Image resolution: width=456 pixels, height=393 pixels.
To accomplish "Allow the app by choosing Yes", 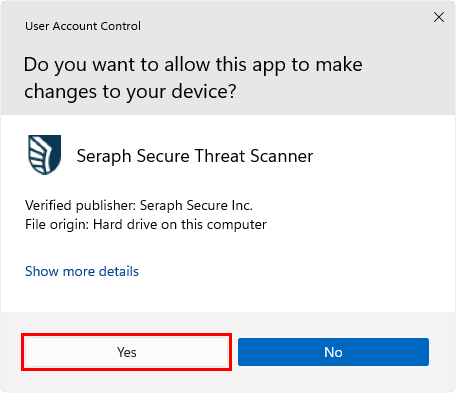I will tap(127, 352).
